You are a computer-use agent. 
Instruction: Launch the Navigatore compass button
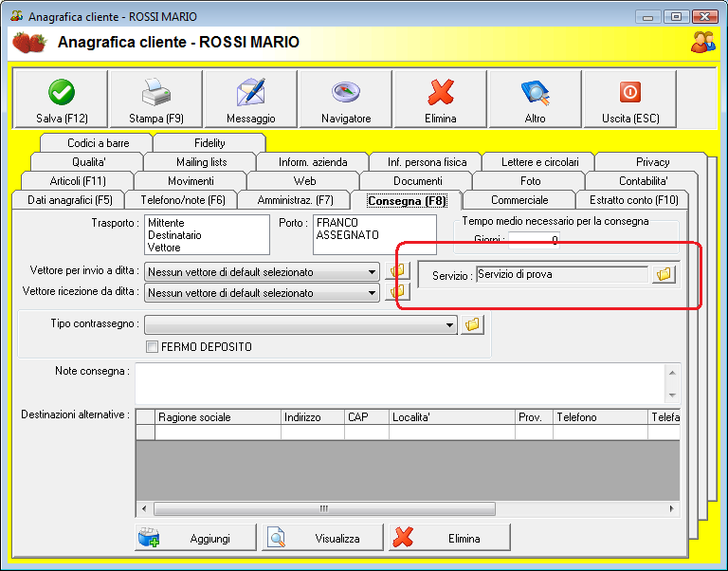tap(346, 99)
